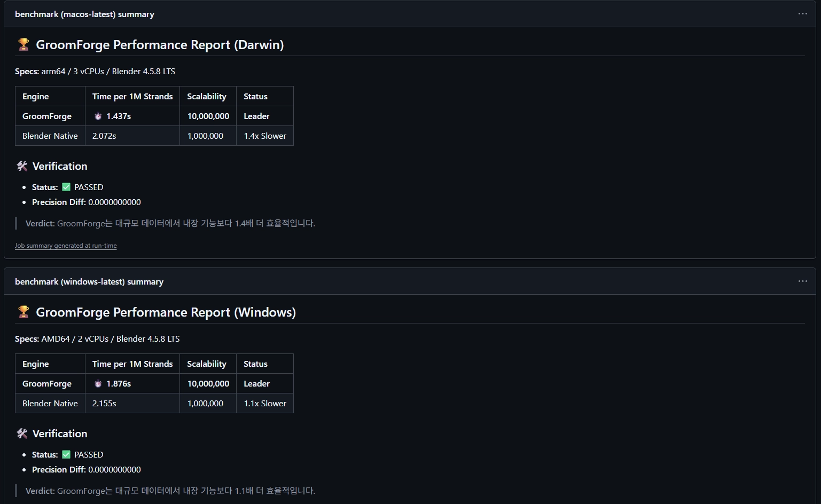Image resolution: width=821 pixels, height=504 pixels.
Task: Click the "GroomForge Performance Report (Windows)" heading
Action: [166, 312]
